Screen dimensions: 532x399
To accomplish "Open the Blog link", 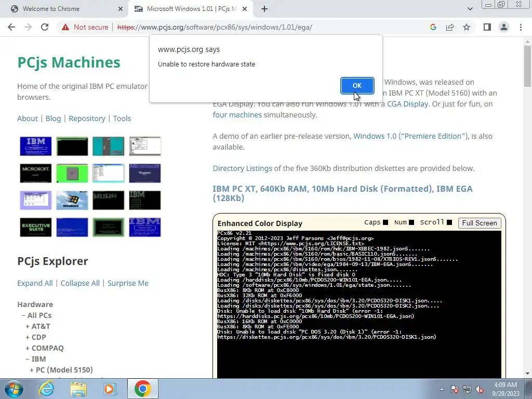I will (53, 118).
